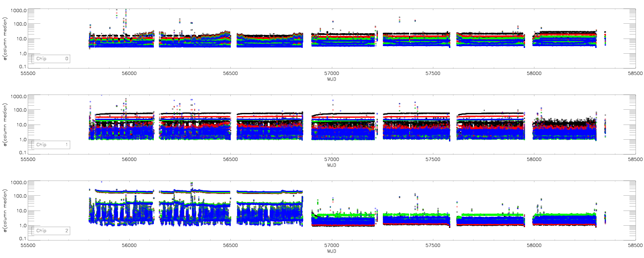Click the MJD axis label below bottom panel
The width and height of the screenshot is (644, 258).
(x=331, y=252)
